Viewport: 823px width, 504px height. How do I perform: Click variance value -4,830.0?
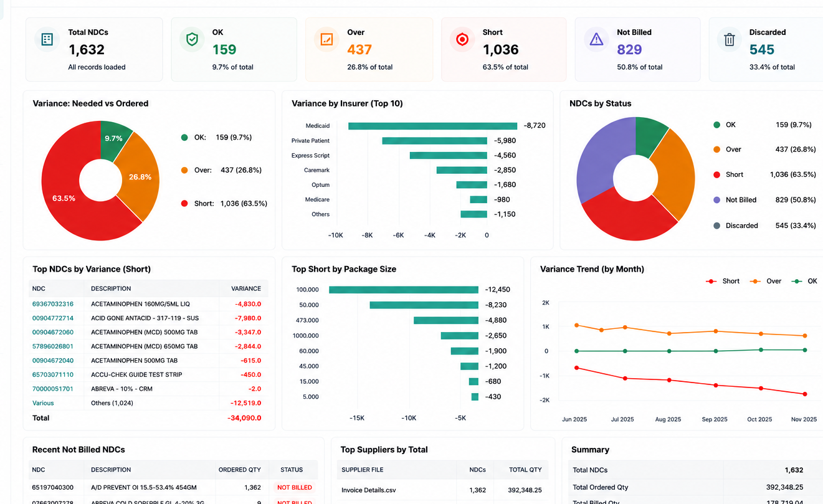point(248,304)
